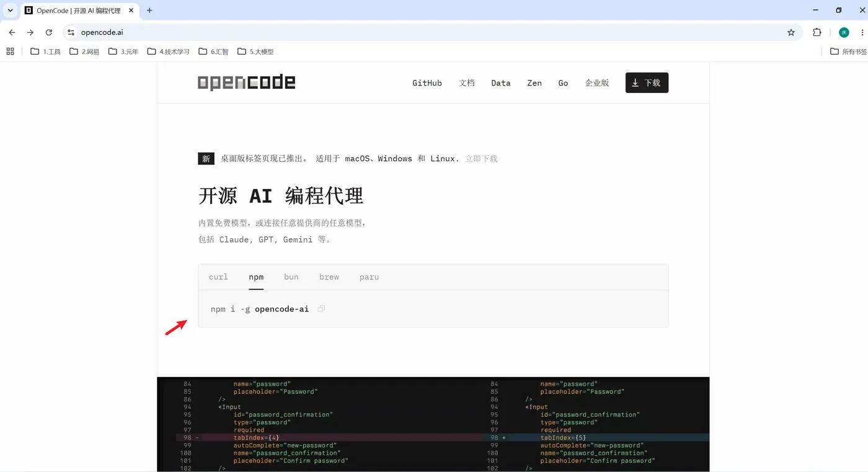Click the 开源 AI 编程代理 heading

pos(281,196)
